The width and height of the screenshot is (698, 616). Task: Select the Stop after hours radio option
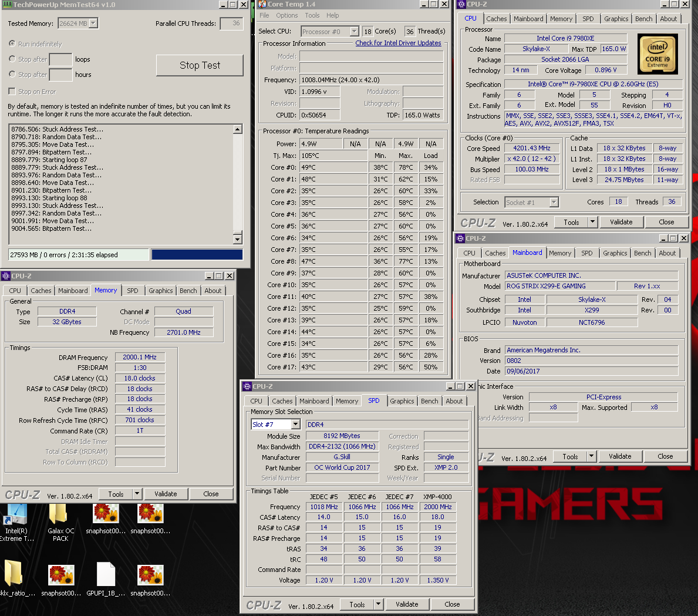point(12,74)
